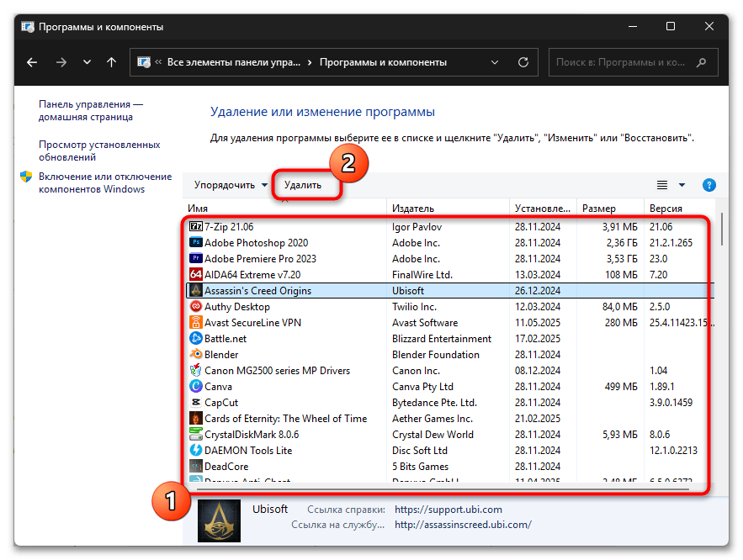This screenshot has width=743, height=560.
Task: Open help with the blue question mark
Action: coord(709,185)
